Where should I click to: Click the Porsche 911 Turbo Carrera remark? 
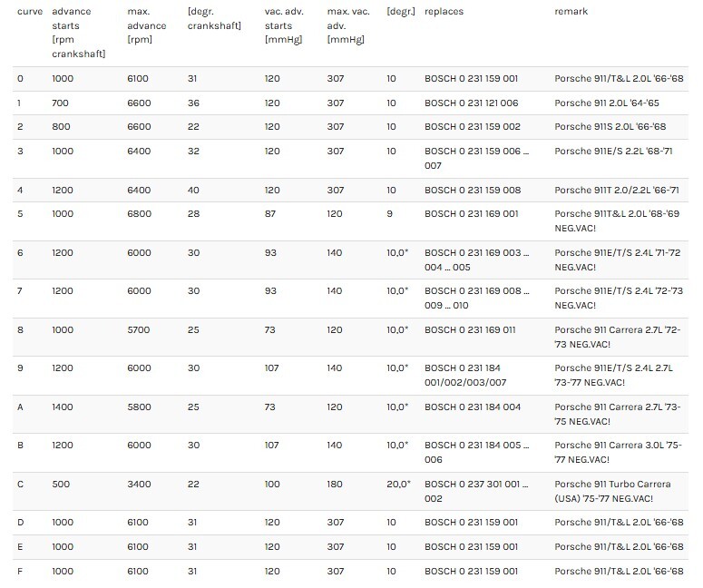[x=612, y=492]
